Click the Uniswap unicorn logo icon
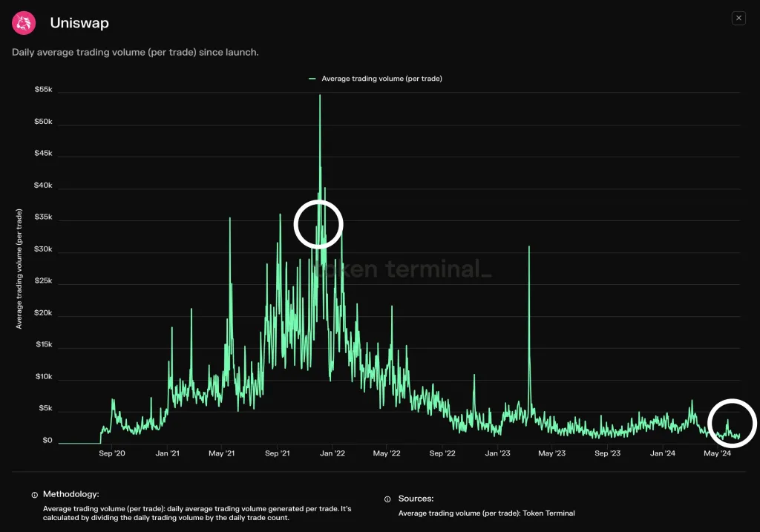Image resolution: width=760 pixels, height=532 pixels. [x=23, y=22]
